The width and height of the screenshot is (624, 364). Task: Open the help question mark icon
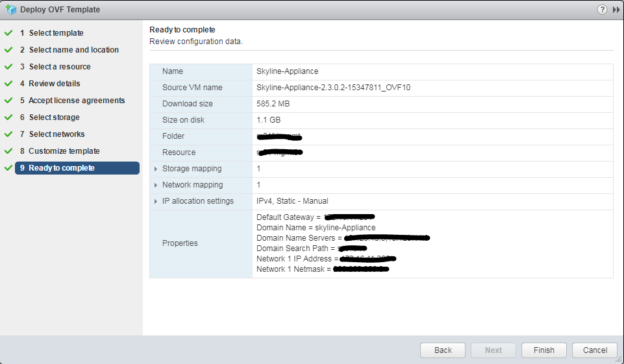tap(602, 10)
